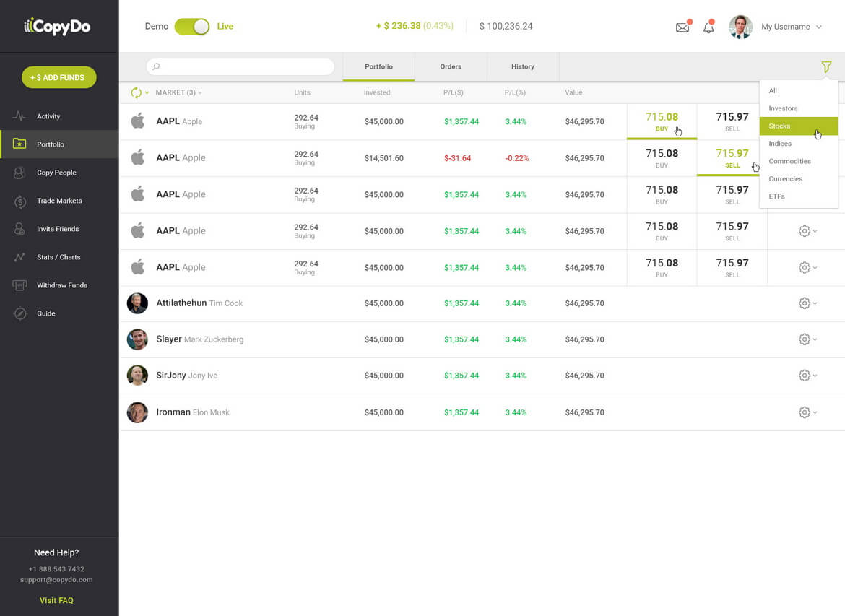Viewport: 845px width, 616px height.
Task: Click the $-31.64 loss value
Action: tap(458, 158)
